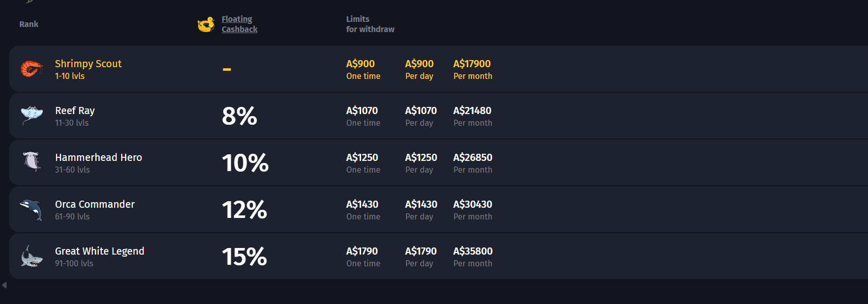Click the 11-30 lvls level range
The width and height of the screenshot is (868, 304).
pyautogui.click(x=72, y=123)
